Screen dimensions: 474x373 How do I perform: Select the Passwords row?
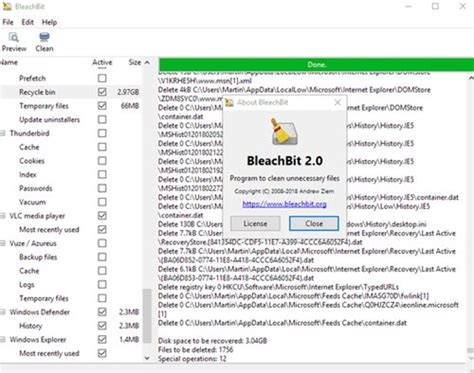pyautogui.click(x=71, y=188)
